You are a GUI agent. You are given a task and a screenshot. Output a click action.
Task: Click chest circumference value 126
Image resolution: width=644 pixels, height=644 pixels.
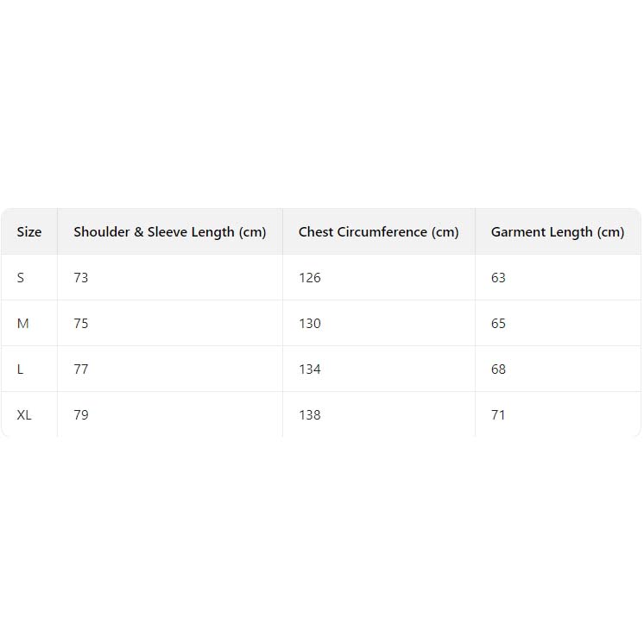[x=309, y=278]
